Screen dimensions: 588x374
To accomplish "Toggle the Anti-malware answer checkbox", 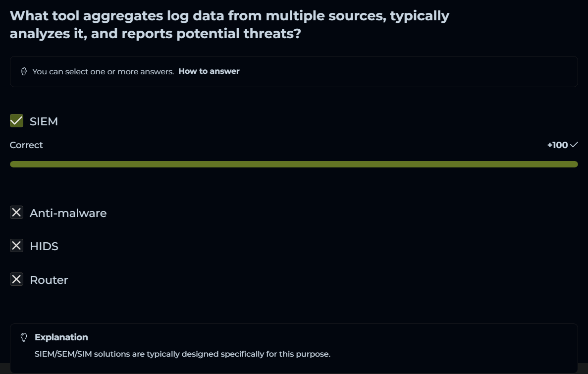I will (17, 213).
